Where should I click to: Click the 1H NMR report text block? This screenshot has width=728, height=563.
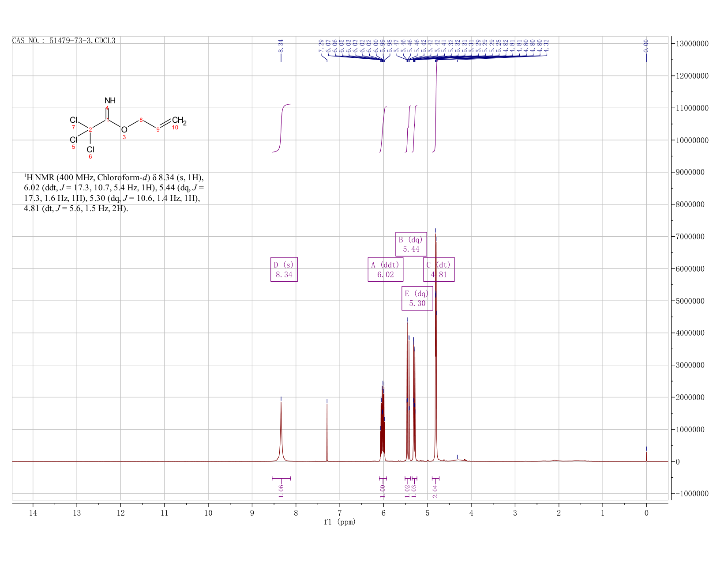[114, 193]
